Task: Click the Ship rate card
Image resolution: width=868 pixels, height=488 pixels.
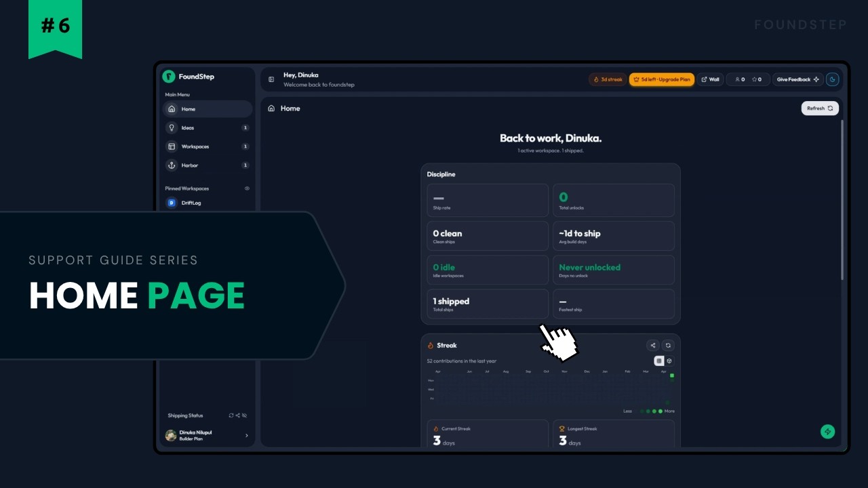Action: tap(488, 200)
